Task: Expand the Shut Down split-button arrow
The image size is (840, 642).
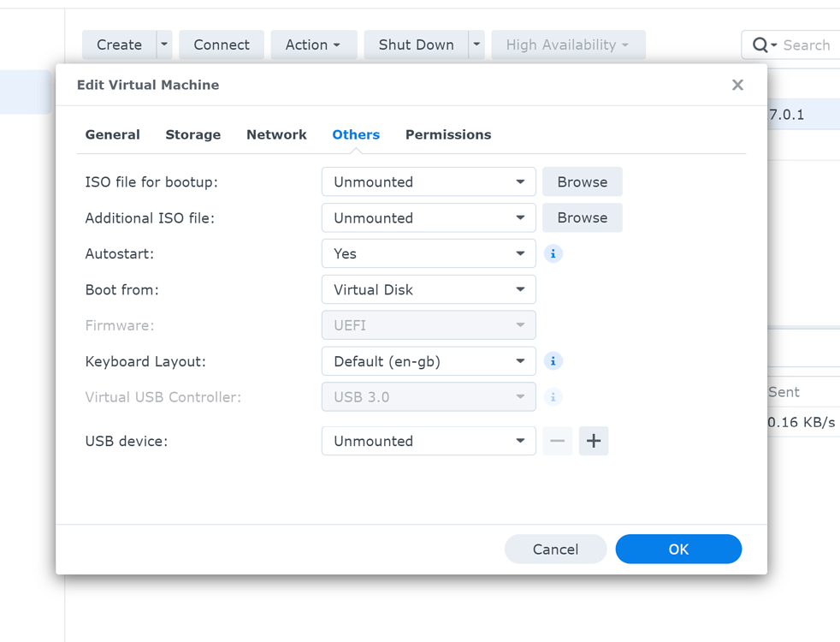Action: (476, 45)
